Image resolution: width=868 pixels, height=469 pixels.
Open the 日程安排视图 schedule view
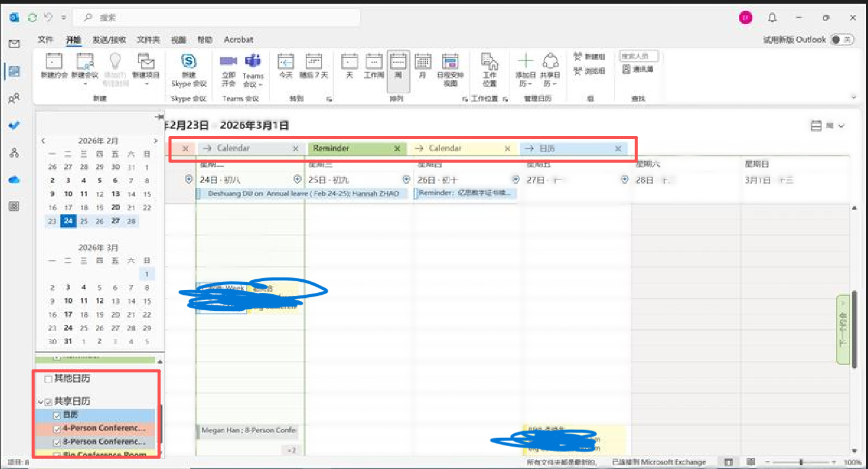(x=450, y=70)
